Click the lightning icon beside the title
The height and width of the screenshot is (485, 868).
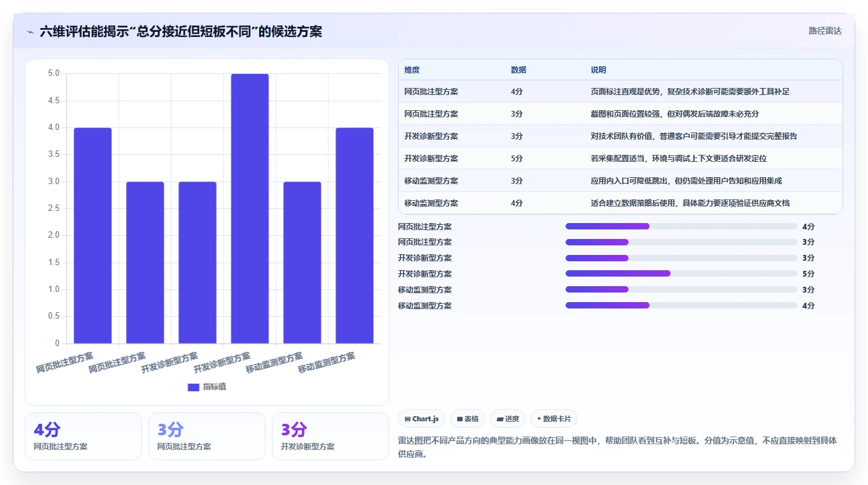point(31,32)
